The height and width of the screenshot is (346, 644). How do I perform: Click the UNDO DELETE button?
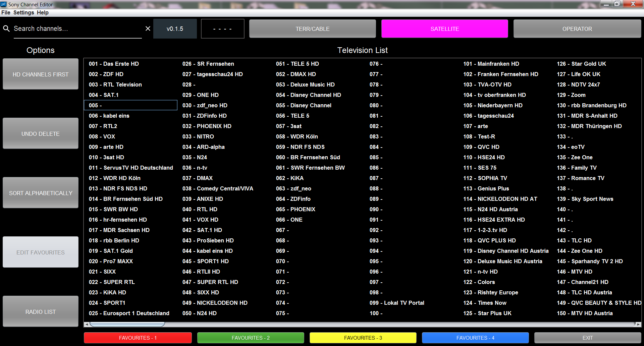point(41,133)
